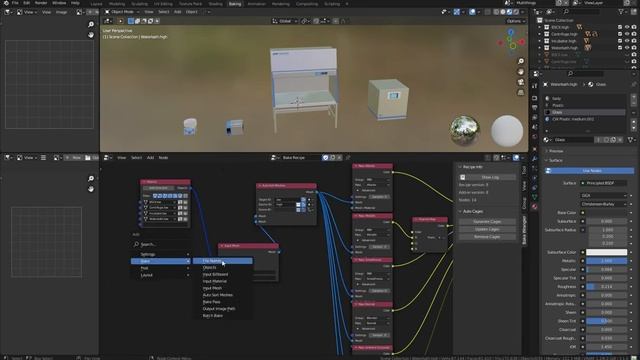The width and height of the screenshot is (640, 360).
Task: Toggle render camera icon for Centrifuge.high
Action: [634, 34]
